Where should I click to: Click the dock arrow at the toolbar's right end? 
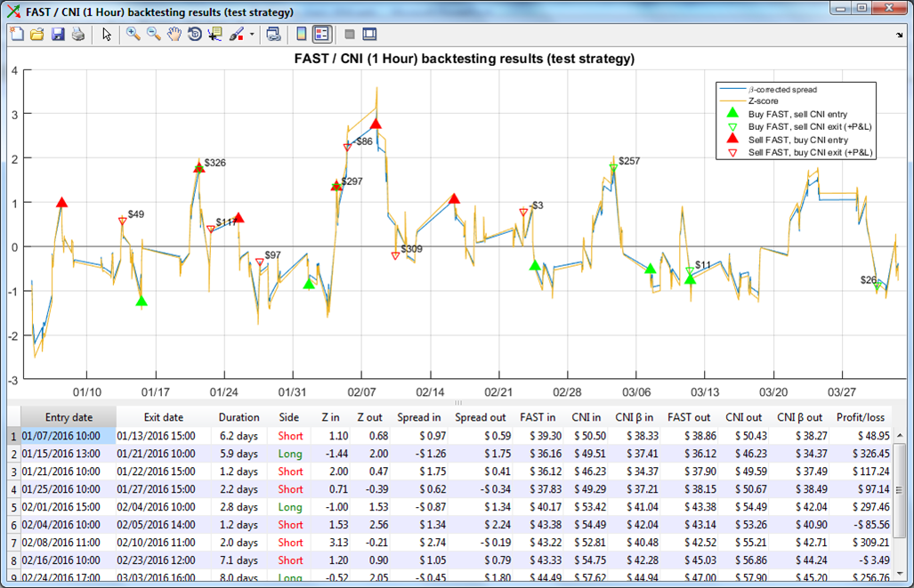point(900,35)
